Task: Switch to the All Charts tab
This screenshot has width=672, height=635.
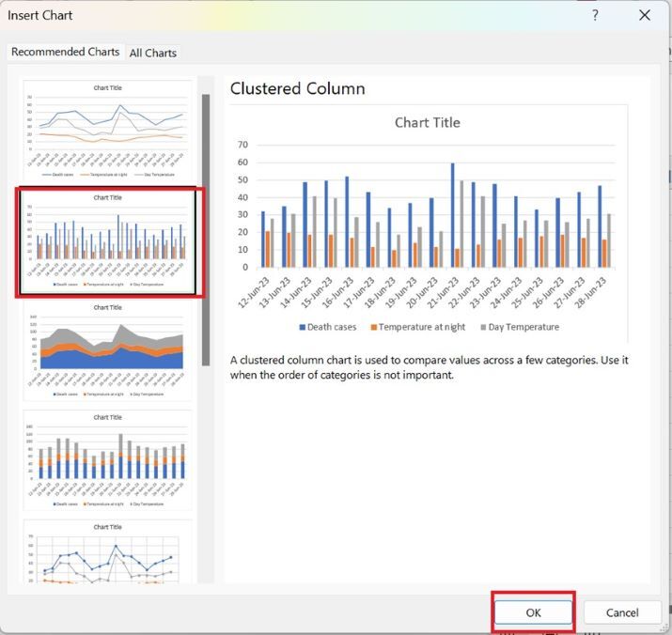Action: [x=152, y=53]
